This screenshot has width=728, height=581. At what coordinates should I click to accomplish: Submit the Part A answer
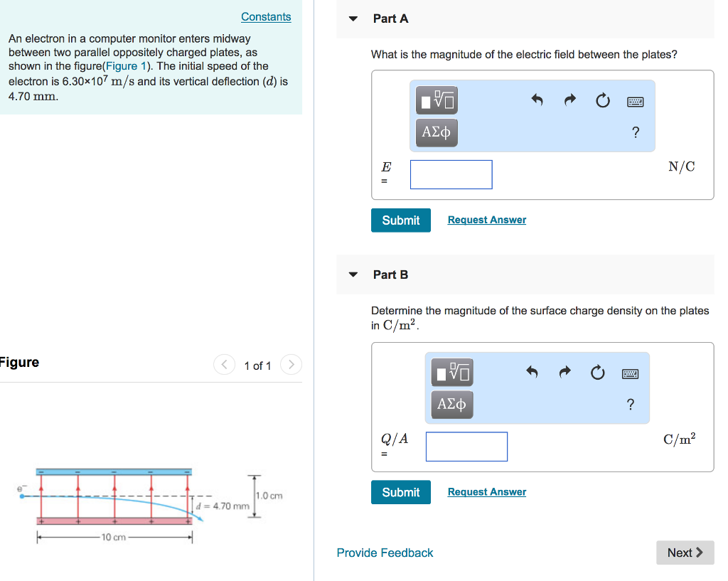pos(400,220)
